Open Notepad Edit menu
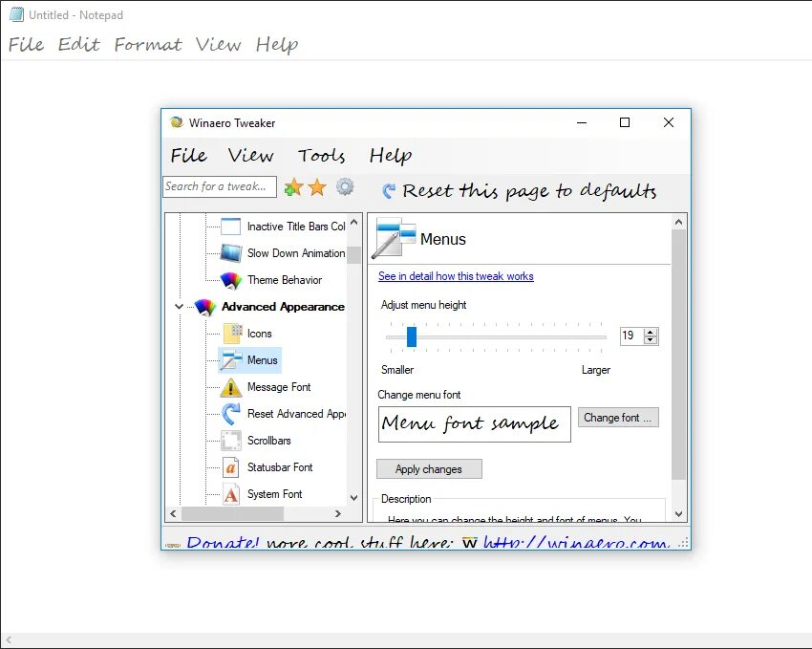Viewport: 812px width, 649px height. 78,45
